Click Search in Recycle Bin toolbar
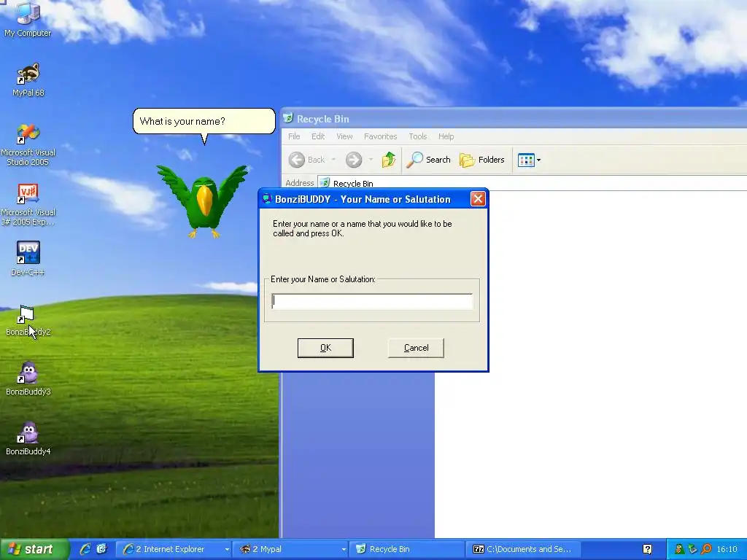 (429, 160)
